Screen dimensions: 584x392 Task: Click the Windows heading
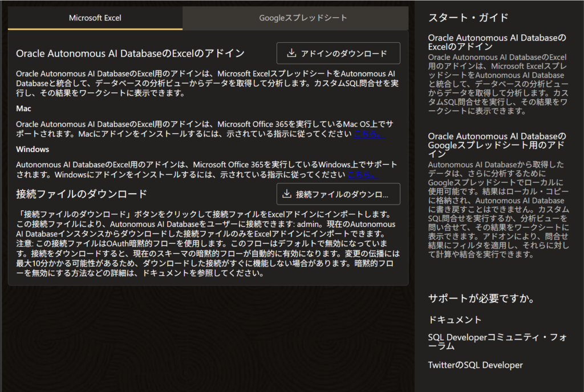(x=33, y=149)
